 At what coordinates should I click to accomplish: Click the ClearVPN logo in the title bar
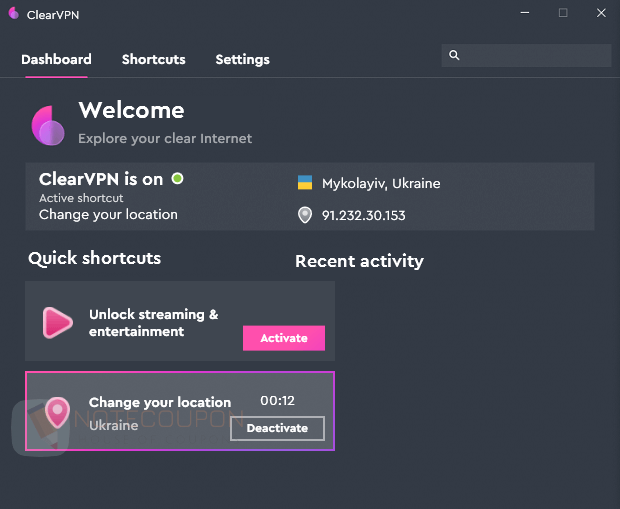[14, 13]
